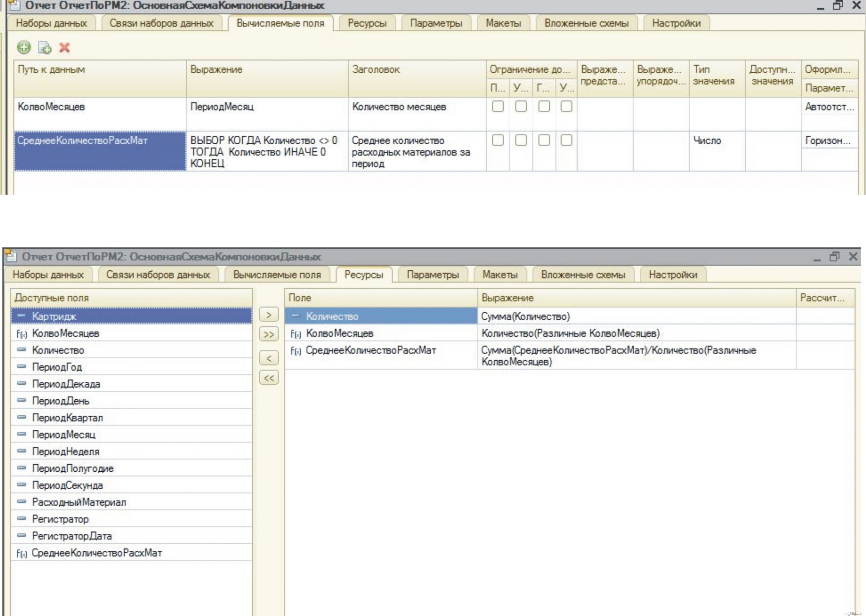Select ПериодПолугодие in available fields list
This screenshot has width=866, height=616.
point(131,468)
